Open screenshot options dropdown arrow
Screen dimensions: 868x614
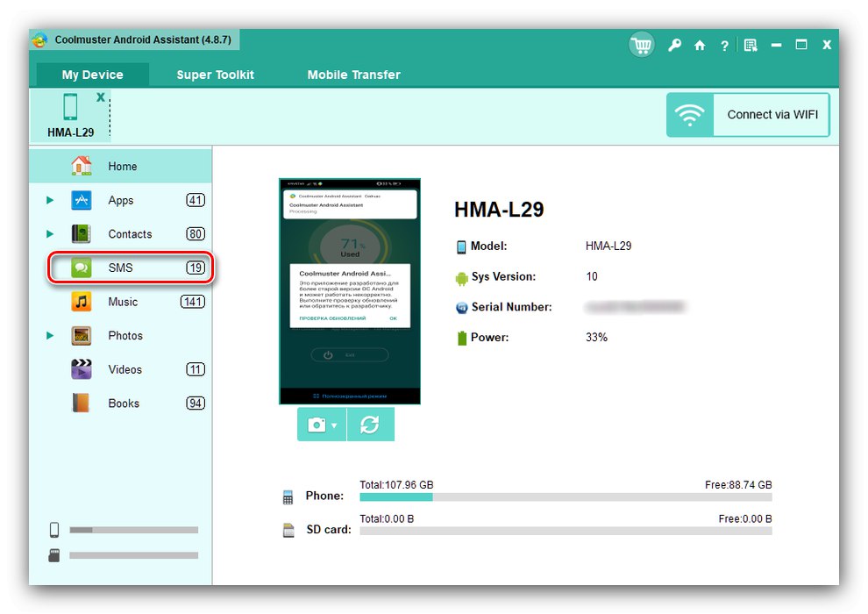click(334, 425)
